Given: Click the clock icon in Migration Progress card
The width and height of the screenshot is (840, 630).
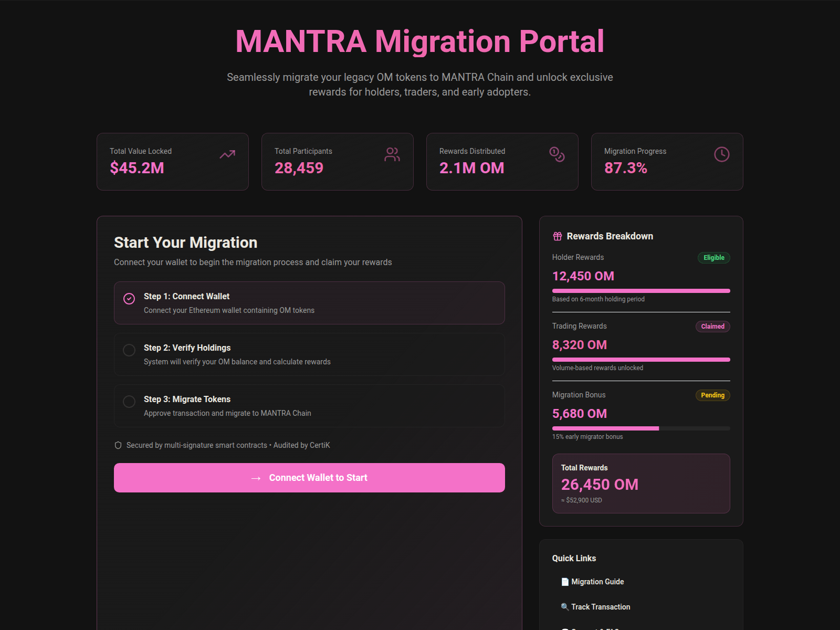Looking at the screenshot, I should pos(722,154).
